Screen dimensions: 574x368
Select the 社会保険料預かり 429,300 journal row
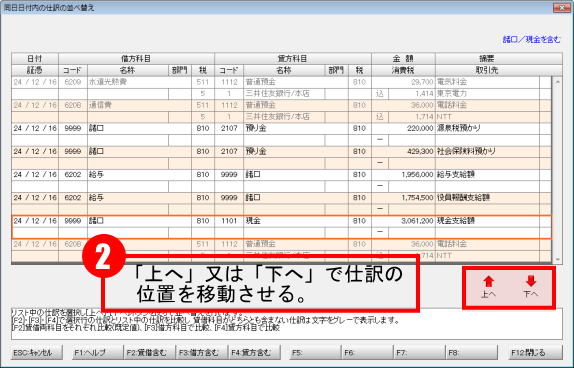tap(281, 157)
